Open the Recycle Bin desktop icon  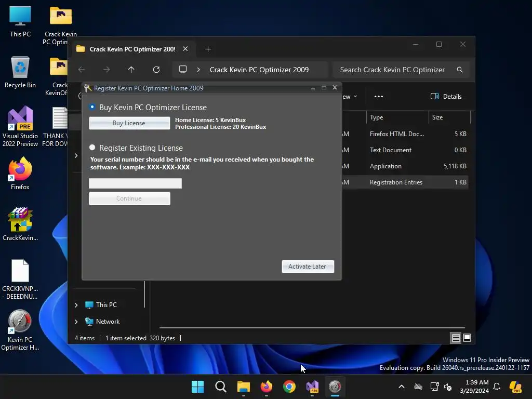pos(20,72)
